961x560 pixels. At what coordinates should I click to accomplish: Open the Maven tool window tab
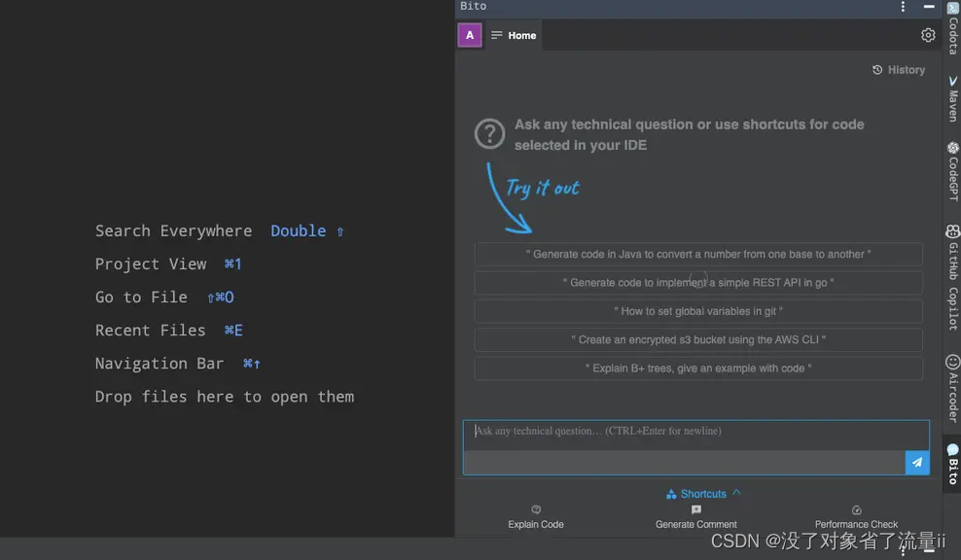tap(952, 98)
